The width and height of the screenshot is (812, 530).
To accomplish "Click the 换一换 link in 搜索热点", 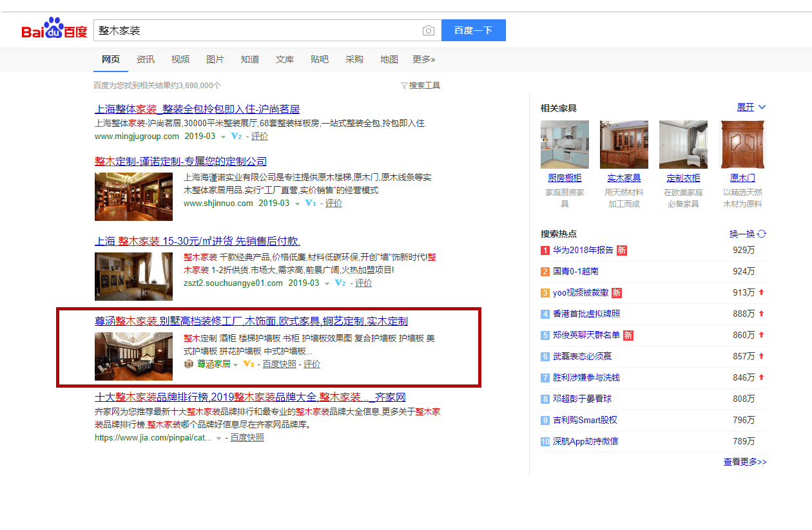I will click(x=742, y=234).
